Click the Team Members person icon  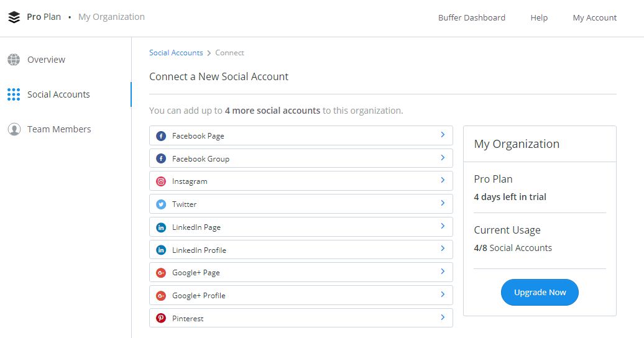pos(14,129)
